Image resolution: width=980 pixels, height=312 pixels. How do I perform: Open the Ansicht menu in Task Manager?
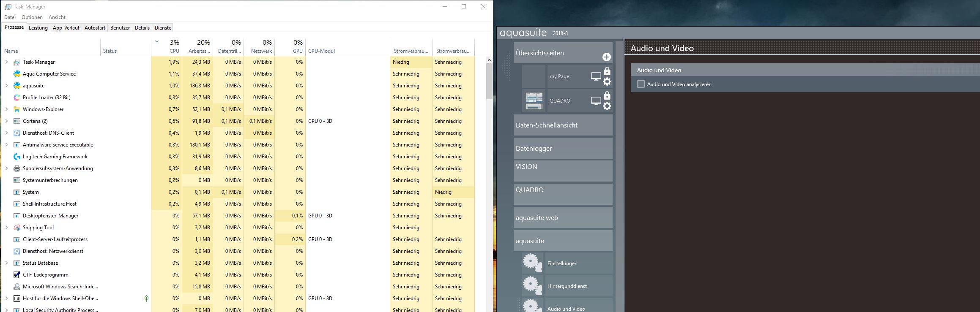(57, 17)
